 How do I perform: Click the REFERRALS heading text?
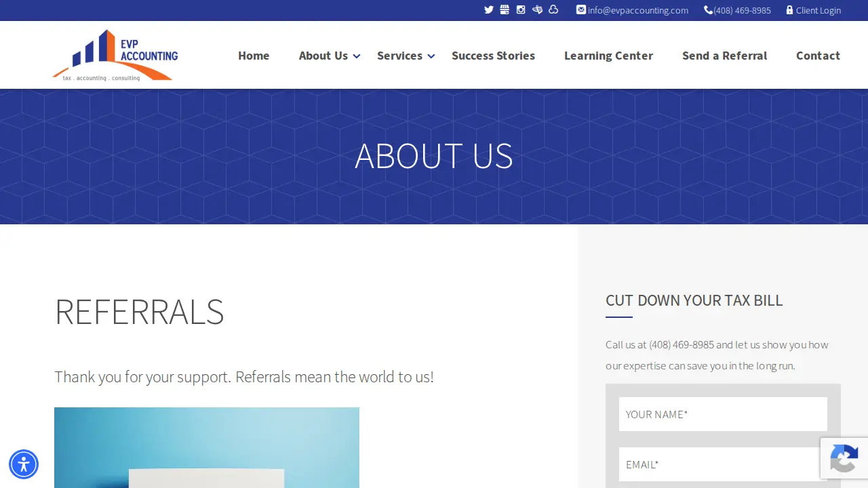139,312
